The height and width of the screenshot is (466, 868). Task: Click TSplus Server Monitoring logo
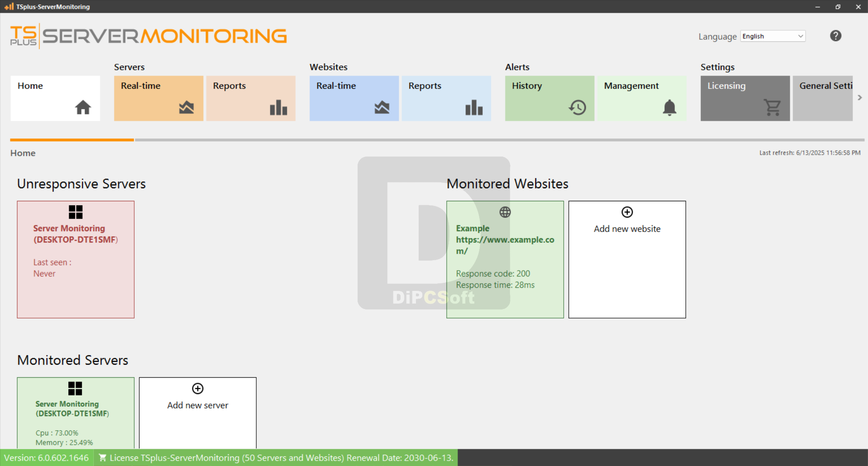coord(148,36)
